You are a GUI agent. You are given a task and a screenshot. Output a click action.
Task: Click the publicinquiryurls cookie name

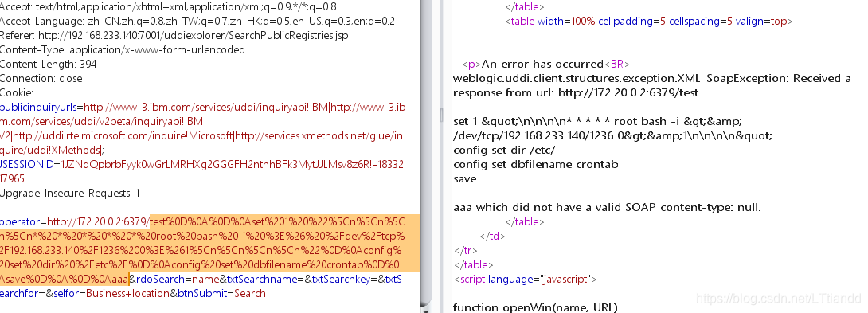tap(38, 108)
